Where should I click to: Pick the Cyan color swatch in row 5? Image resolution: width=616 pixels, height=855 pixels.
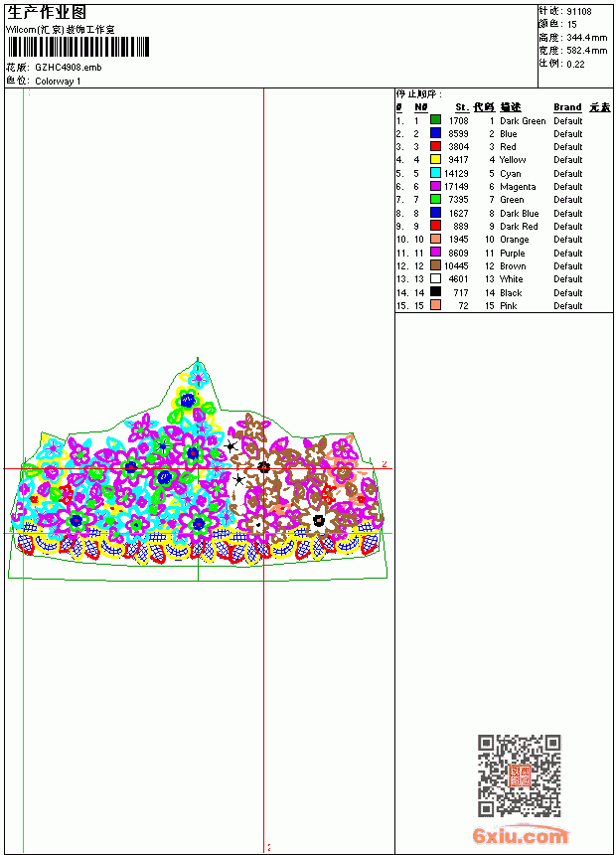(435, 173)
